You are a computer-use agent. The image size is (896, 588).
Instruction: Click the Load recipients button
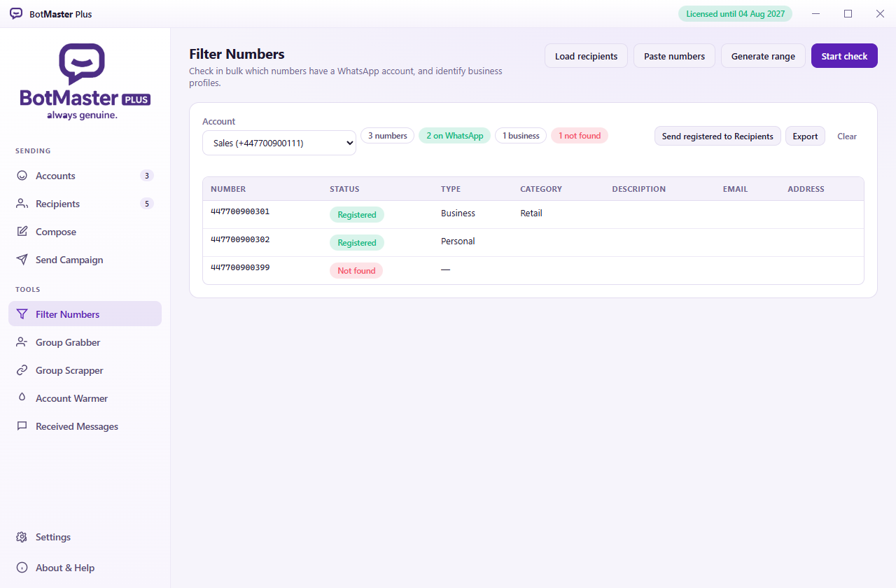(x=586, y=56)
